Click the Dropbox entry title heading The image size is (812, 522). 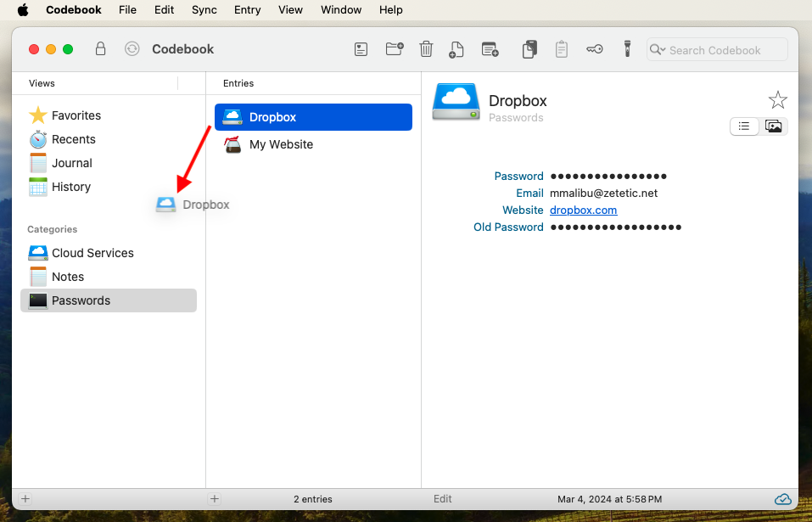(x=518, y=100)
